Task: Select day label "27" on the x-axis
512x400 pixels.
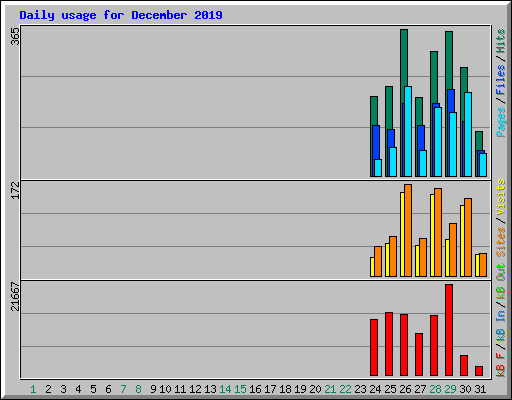Action: coord(420,389)
